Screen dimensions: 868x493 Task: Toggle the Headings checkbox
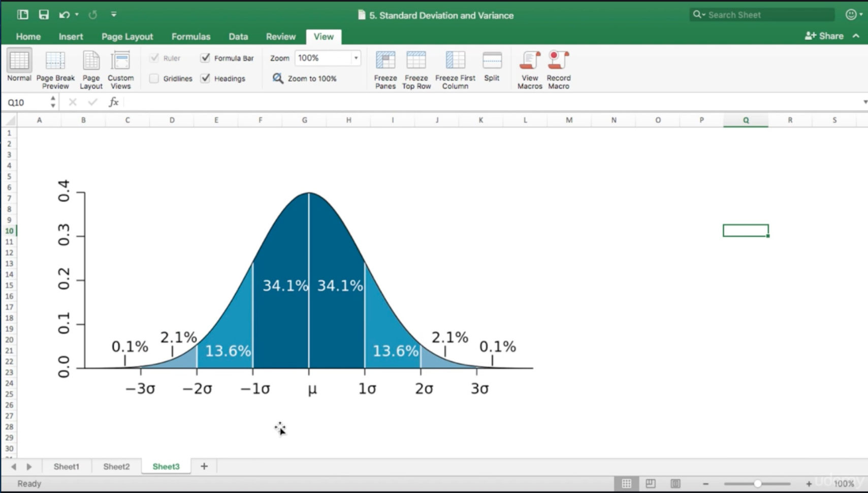pos(205,79)
